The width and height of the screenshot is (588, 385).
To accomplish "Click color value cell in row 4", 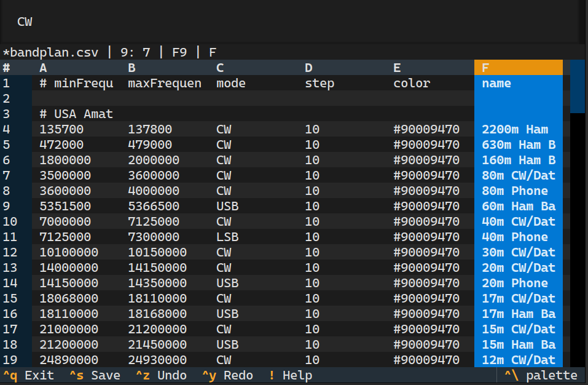I will coord(429,129).
